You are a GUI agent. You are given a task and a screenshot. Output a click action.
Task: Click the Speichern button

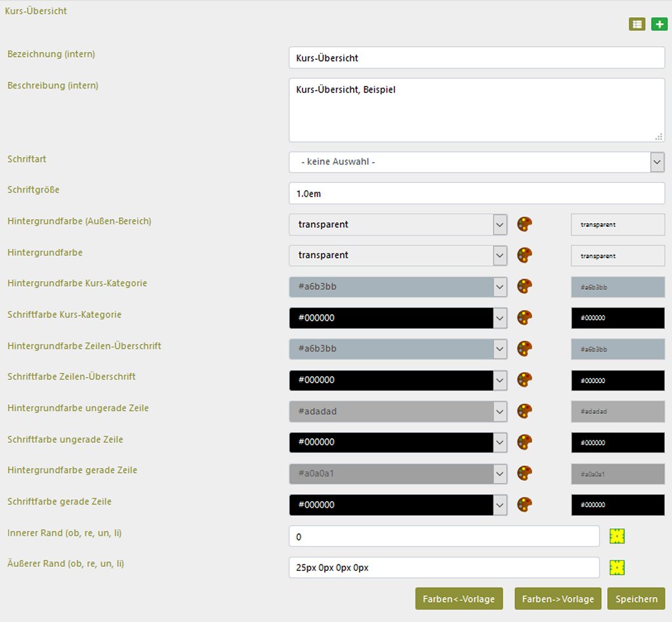[636, 598]
